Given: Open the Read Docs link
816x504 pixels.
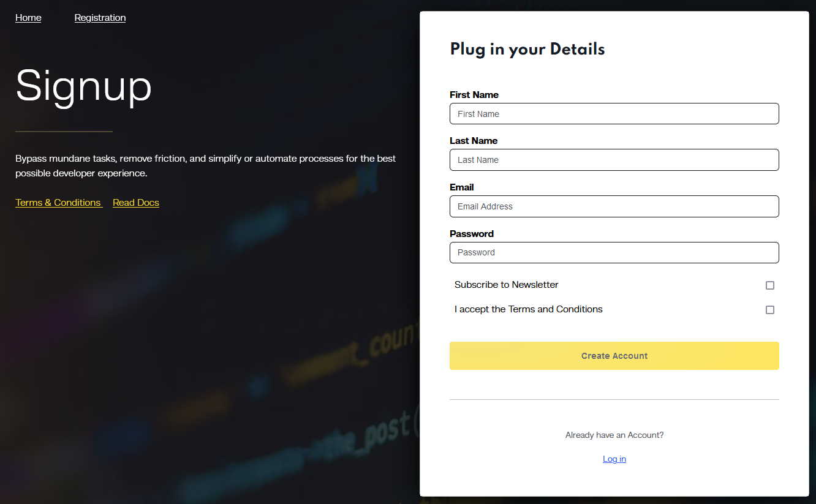Looking at the screenshot, I should pyautogui.click(x=135, y=202).
